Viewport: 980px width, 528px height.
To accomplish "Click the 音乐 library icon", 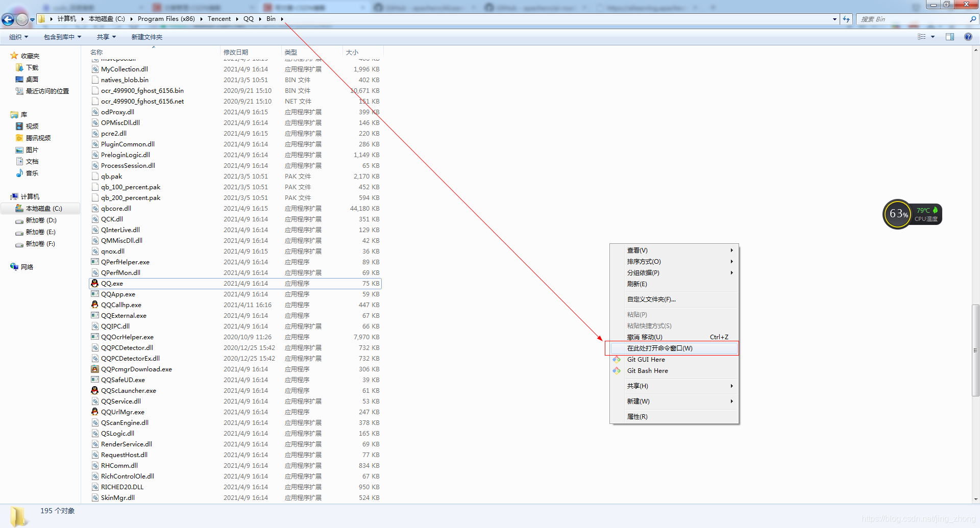I will (x=19, y=173).
